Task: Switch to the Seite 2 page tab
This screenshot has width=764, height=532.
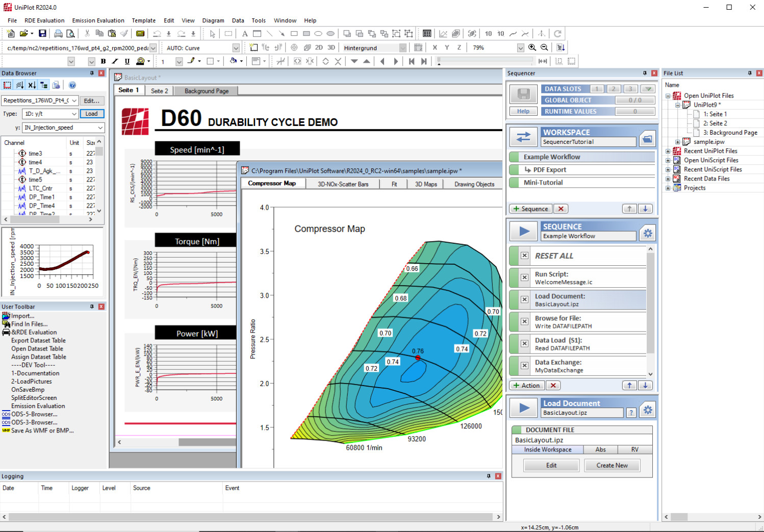Action: [x=159, y=91]
